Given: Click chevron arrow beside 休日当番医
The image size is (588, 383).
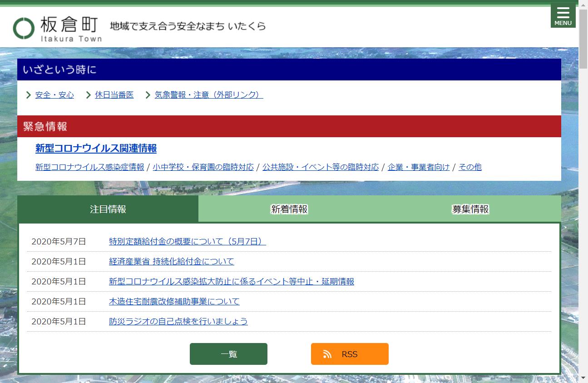Looking at the screenshot, I should [x=89, y=95].
